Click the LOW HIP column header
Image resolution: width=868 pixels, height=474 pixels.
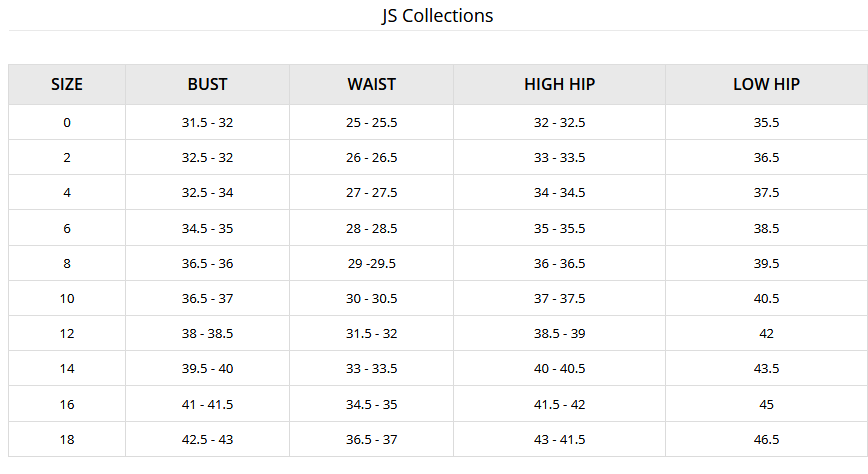click(766, 85)
